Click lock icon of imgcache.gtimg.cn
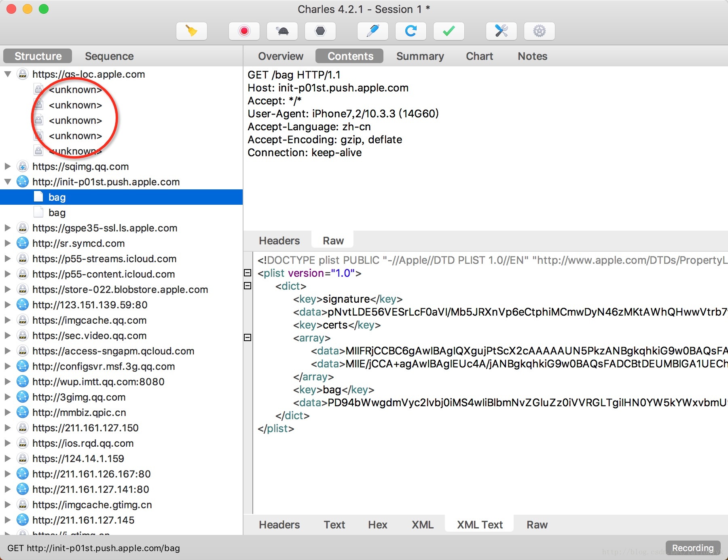Image resolution: width=728 pixels, height=560 pixels. (x=23, y=505)
